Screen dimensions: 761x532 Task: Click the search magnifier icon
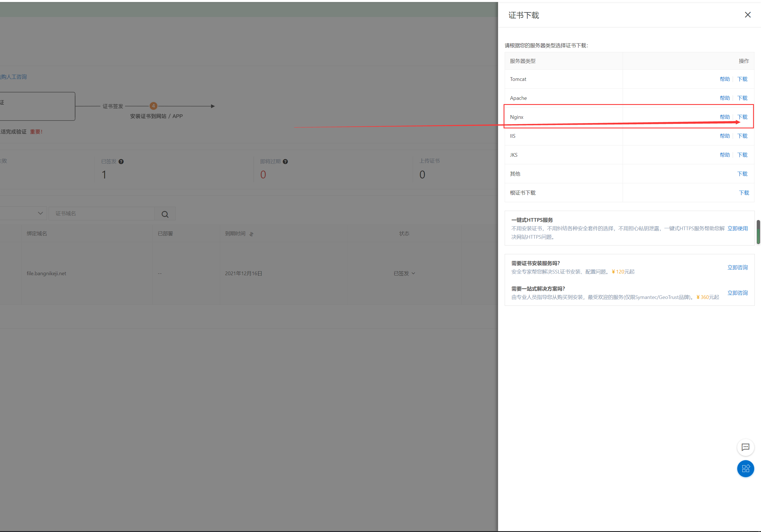pos(165,214)
